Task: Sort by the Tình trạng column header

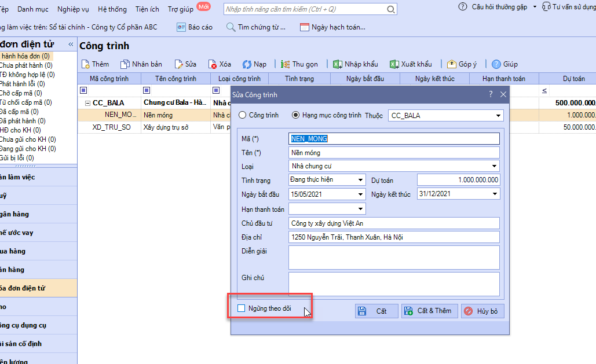Action: tap(299, 79)
